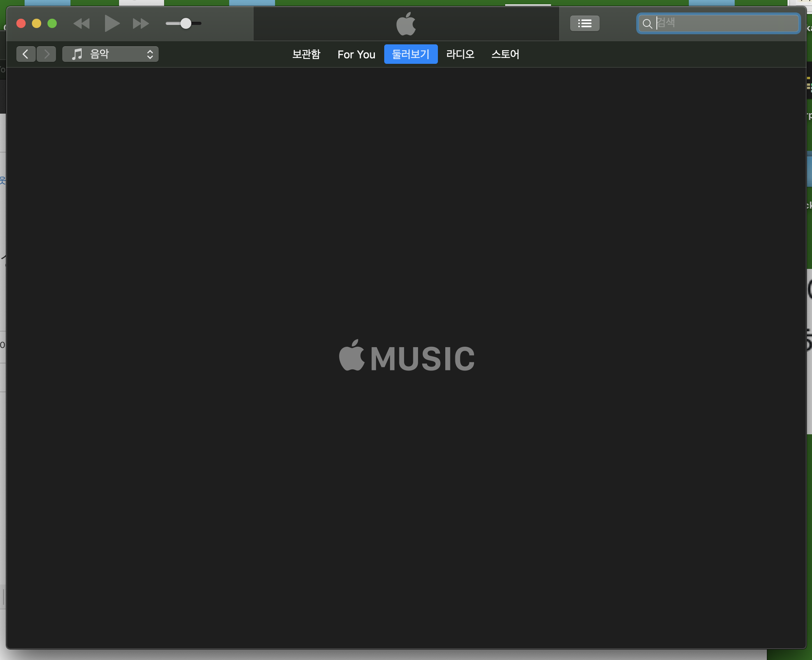Click the yellow minimize window button

(x=37, y=24)
